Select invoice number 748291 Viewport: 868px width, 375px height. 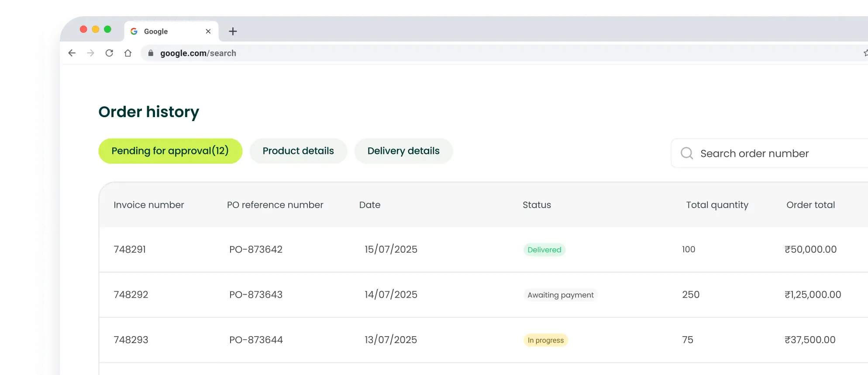(130, 249)
